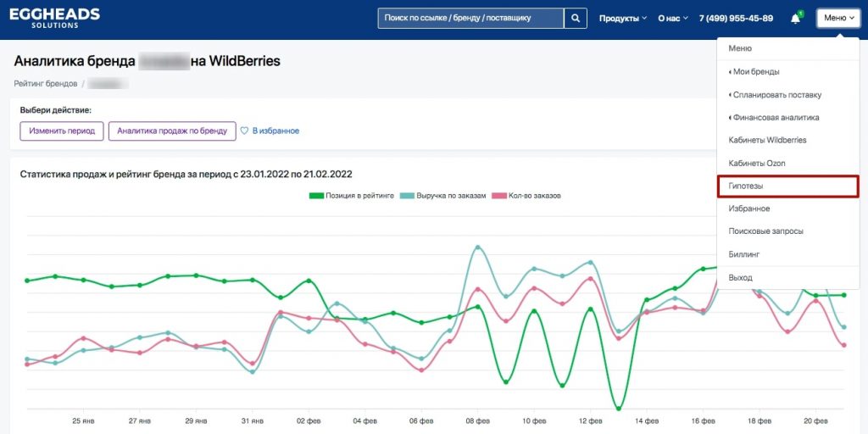
Task: Expand the Продукты dropdown
Action: click(623, 19)
